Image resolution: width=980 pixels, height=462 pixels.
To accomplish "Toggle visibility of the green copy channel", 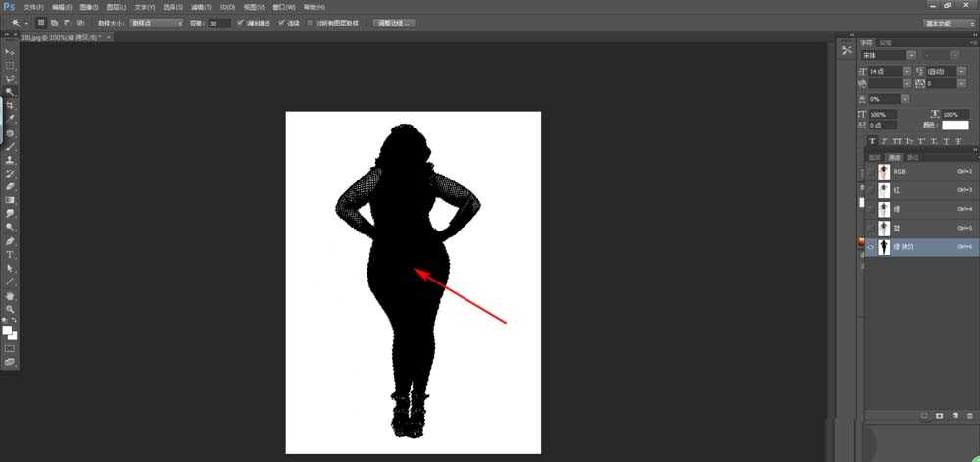I will (x=871, y=247).
